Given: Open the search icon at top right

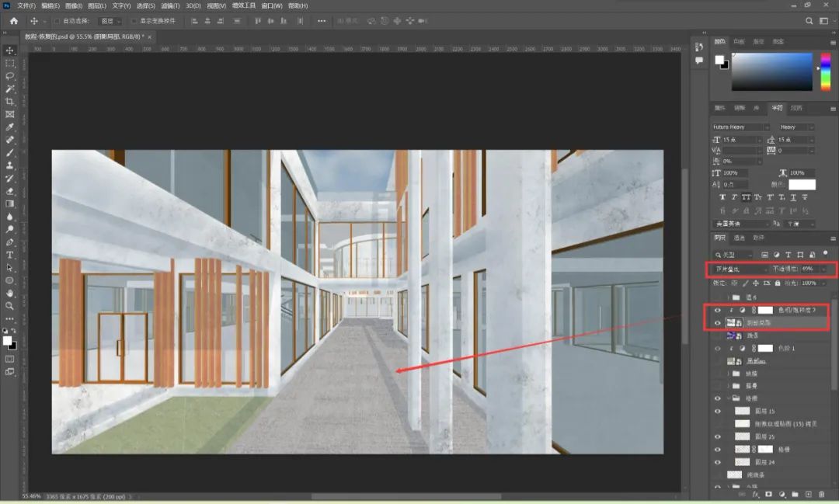Looking at the screenshot, I should point(809,21).
